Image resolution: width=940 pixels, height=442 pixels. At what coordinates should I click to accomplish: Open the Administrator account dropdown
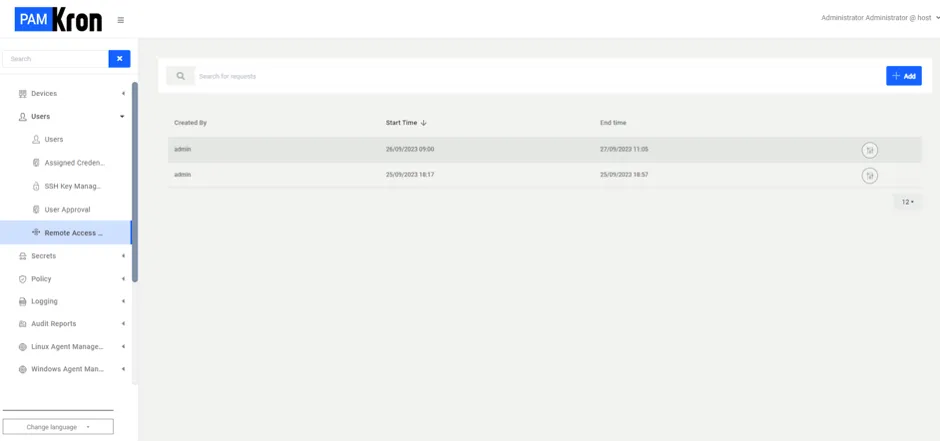(879, 18)
